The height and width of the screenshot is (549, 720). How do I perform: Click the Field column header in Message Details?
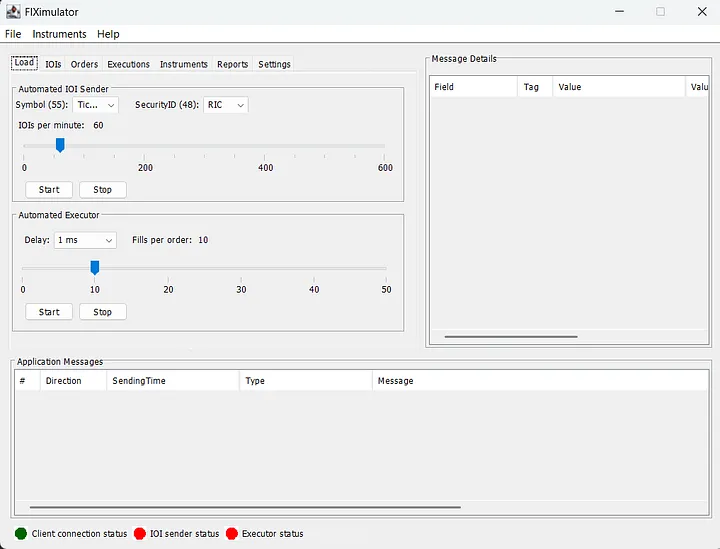(473, 87)
